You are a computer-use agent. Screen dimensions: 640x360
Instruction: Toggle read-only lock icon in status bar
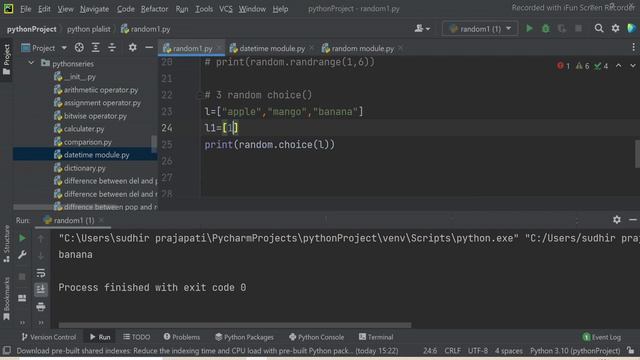click(x=631, y=351)
